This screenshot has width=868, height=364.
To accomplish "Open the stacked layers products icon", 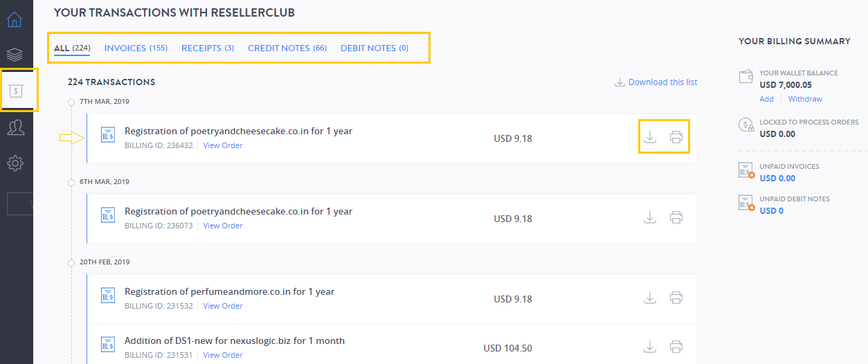I will [x=15, y=55].
